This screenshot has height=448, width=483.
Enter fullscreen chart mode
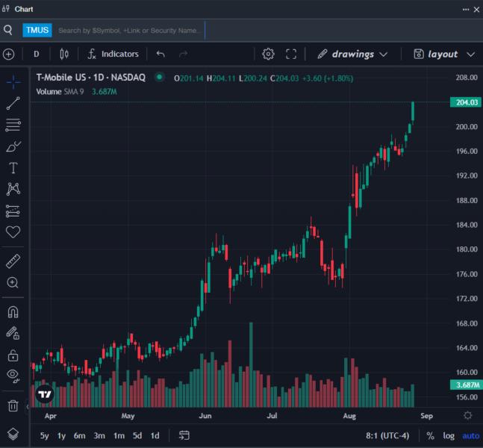coord(291,55)
